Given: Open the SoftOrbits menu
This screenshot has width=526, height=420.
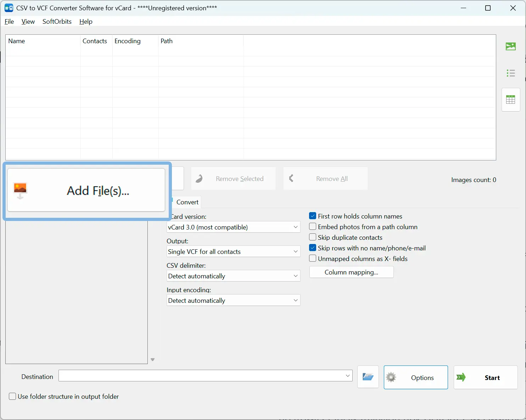Looking at the screenshot, I should pos(57,22).
